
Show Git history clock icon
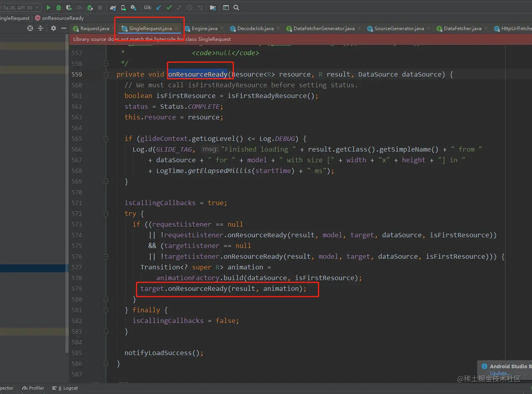189,8
